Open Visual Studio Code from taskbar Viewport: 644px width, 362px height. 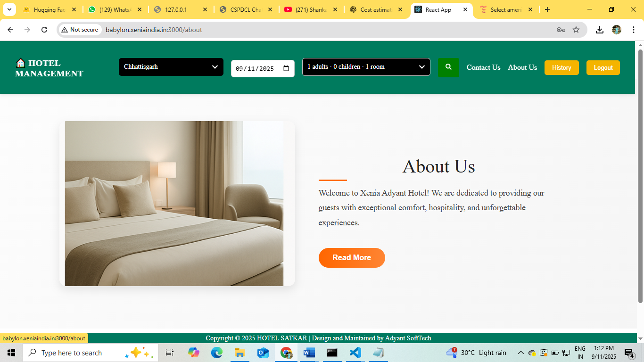pyautogui.click(x=355, y=353)
